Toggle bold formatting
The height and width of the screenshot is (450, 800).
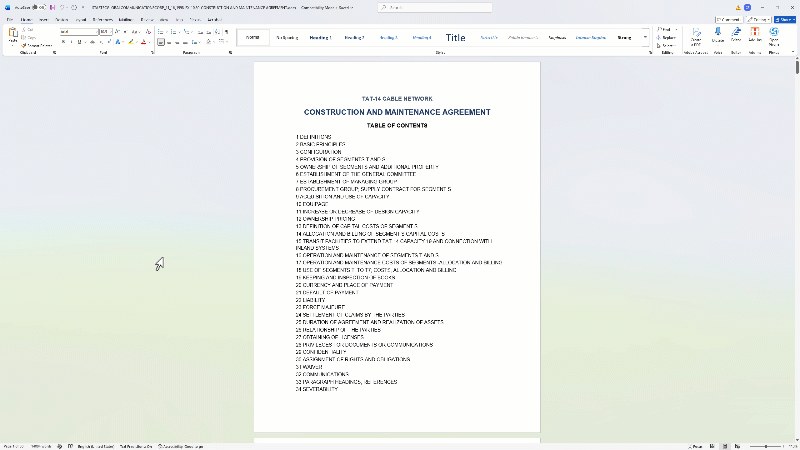point(63,42)
